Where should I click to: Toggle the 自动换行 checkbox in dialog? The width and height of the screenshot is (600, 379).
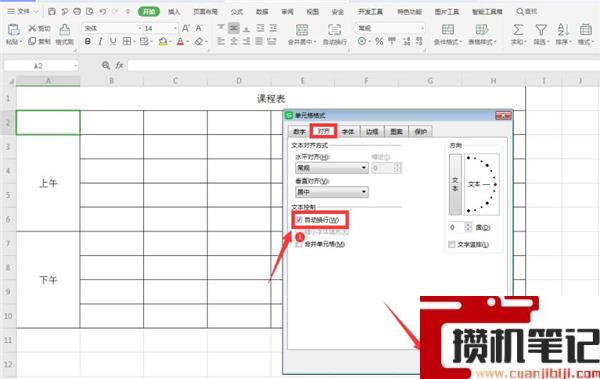click(299, 220)
